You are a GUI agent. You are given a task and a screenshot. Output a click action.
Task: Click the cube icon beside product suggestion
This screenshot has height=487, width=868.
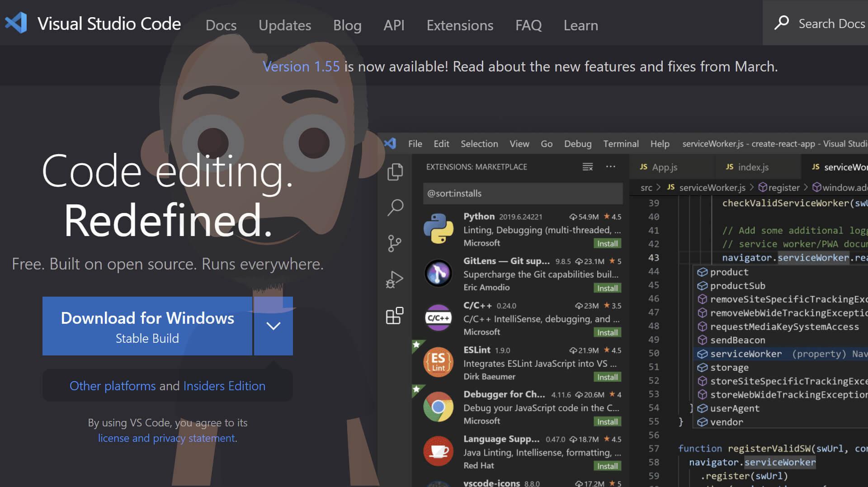tap(702, 272)
